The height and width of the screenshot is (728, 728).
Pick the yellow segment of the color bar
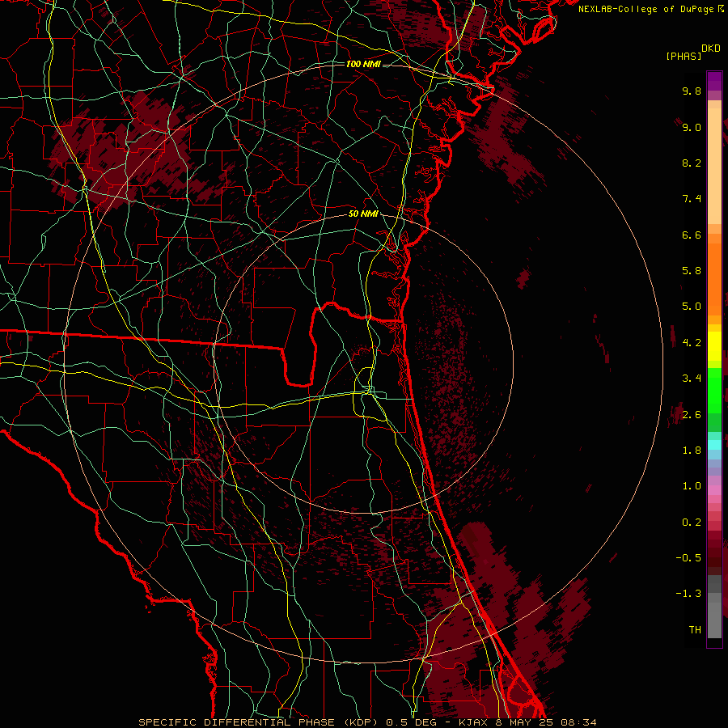(x=714, y=346)
